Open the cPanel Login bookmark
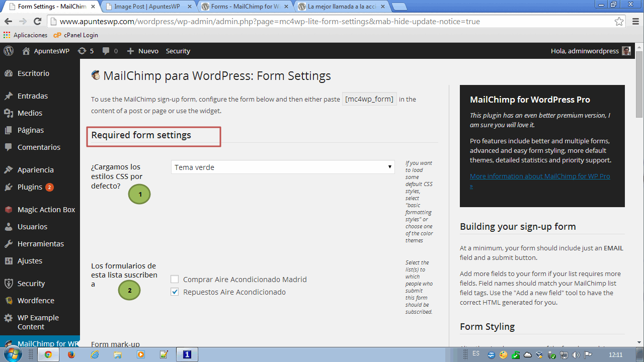 click(x=76, y=35)
